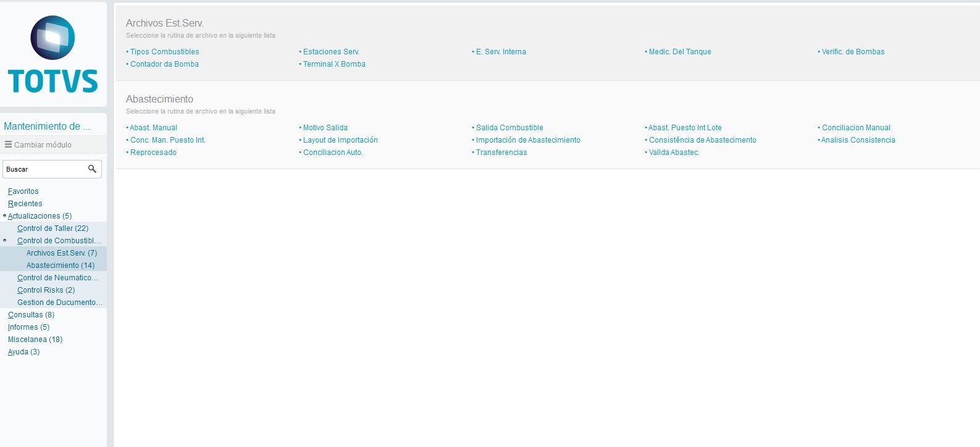This screenshot has width=980, height=447.
Task: Open Abast. Manual routine
Action: point(153,128)
